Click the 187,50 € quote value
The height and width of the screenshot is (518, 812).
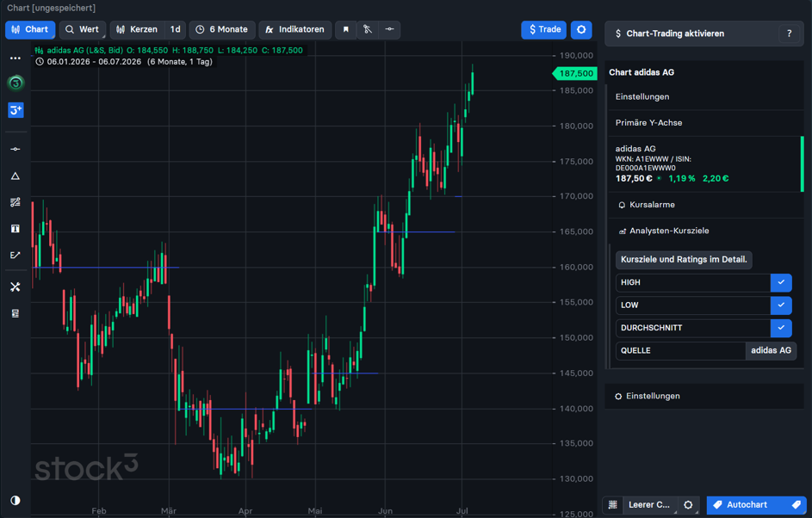click(634, 178)
